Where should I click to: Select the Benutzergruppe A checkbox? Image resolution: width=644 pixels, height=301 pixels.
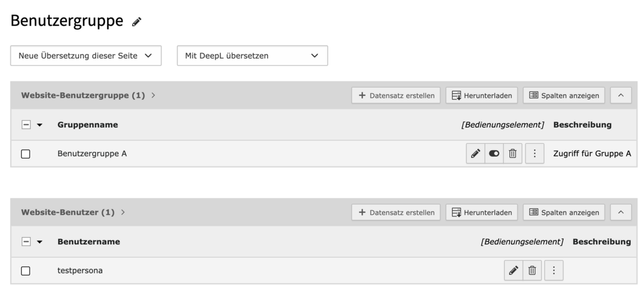[26, 154]
